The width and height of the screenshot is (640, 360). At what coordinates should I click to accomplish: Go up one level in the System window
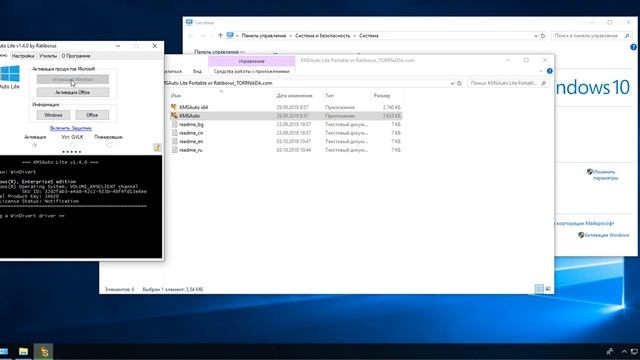pyautogui.click(x=220, y=36)
